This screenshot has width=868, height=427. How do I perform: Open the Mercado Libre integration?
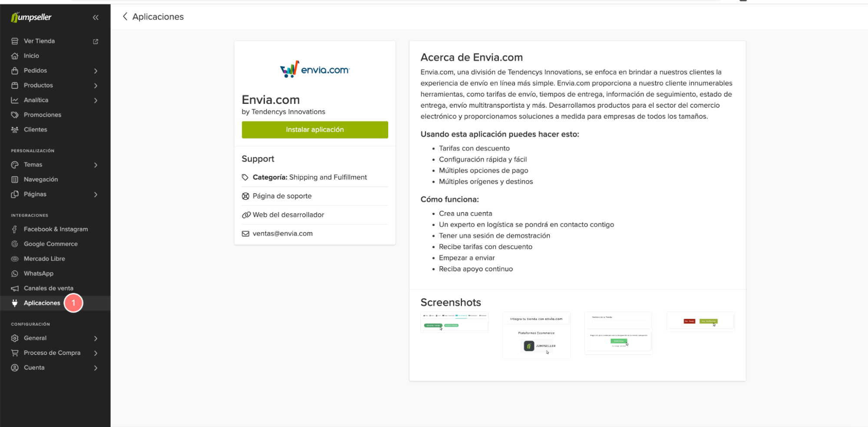tap(44, 259)
